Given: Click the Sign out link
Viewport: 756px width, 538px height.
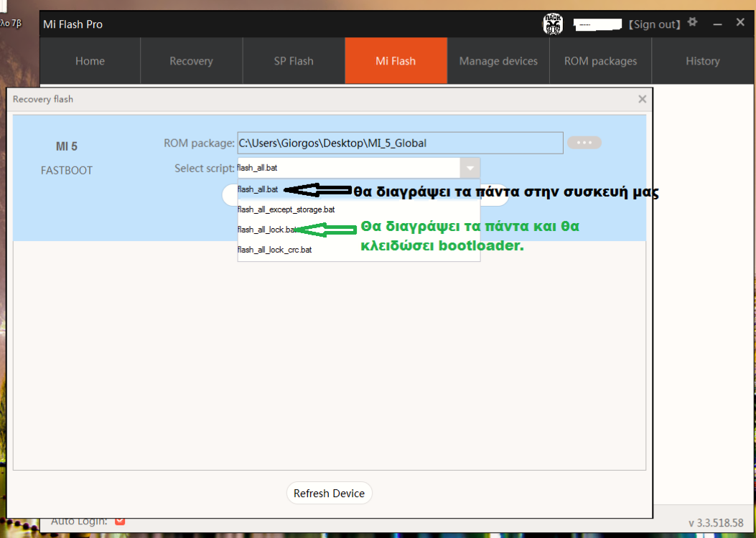Looking at the screenshot, I should tap(653, 24).
